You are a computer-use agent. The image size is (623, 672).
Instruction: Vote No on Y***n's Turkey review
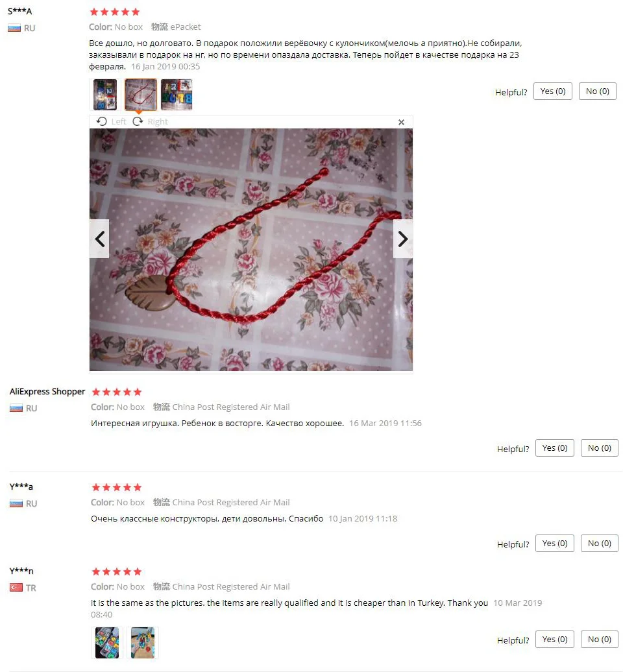click(600, 640)
